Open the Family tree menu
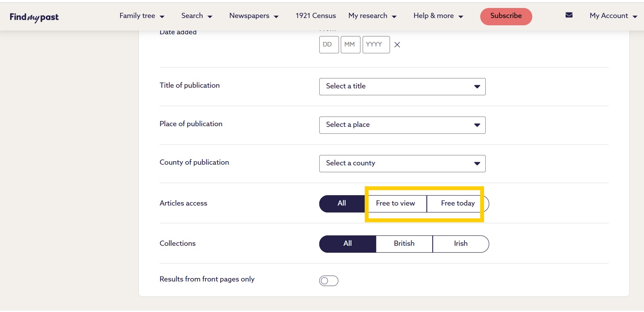This screenshot has height=312, width=644. pos(142,16)
